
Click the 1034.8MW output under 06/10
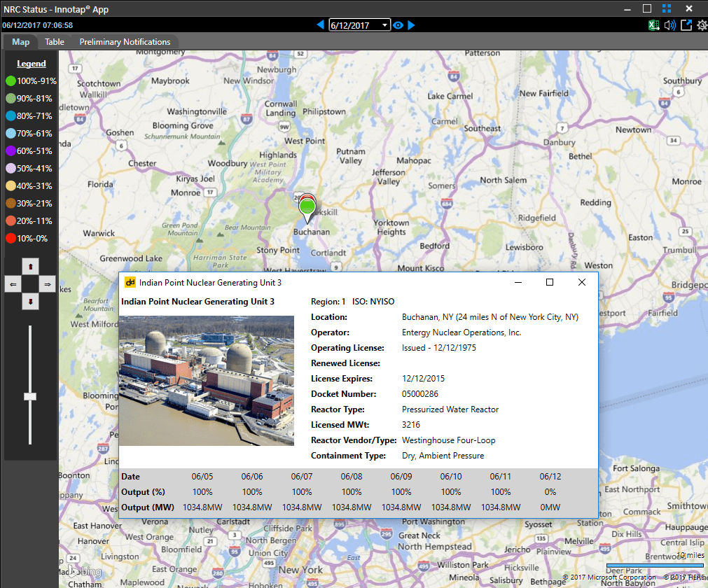[x=451, y=507]
